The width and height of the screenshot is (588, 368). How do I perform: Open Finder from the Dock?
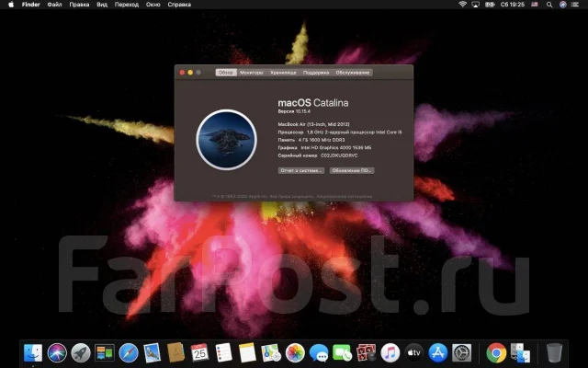coord(33,353)
